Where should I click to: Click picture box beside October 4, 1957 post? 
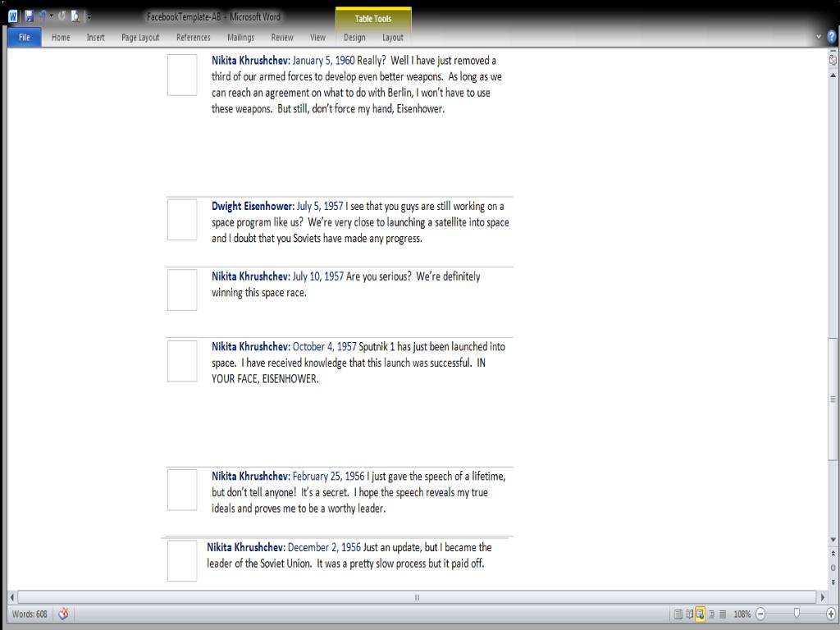pyautogui.click(x=182, y=361)
